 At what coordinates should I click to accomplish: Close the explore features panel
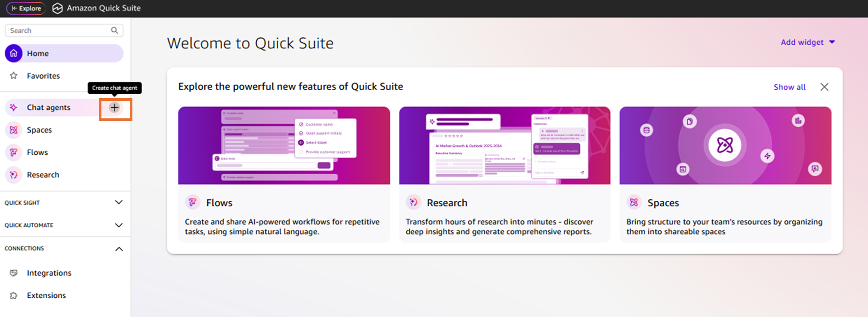[x=824, y=87]
